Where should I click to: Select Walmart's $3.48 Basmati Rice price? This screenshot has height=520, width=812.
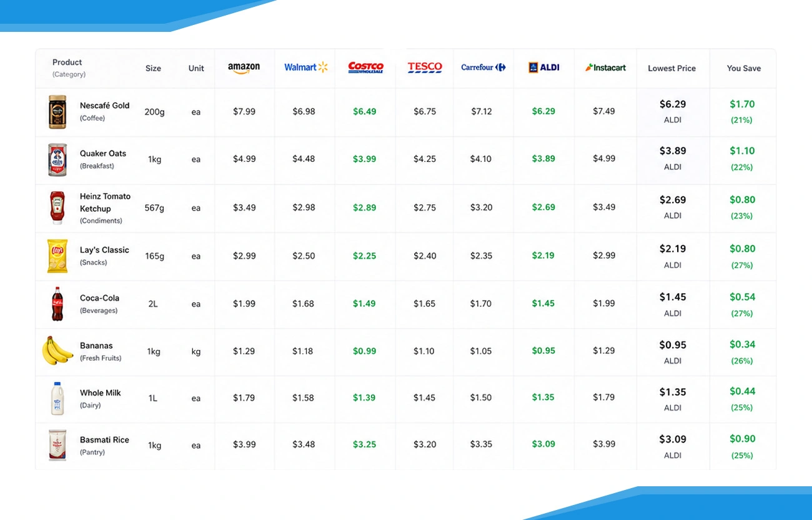304,444
